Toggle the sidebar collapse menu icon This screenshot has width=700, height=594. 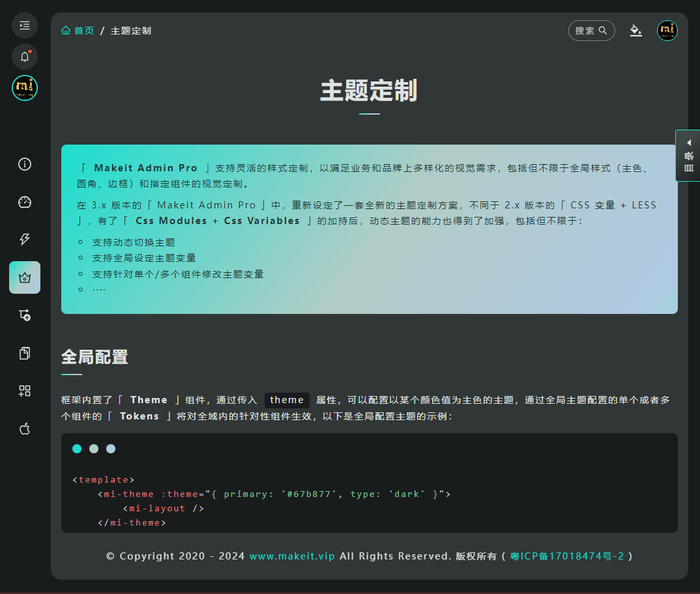point(25,25)
